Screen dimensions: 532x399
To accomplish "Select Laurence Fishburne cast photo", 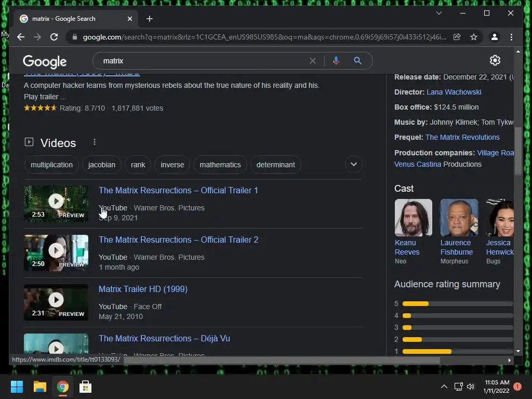I will point(459,218).
